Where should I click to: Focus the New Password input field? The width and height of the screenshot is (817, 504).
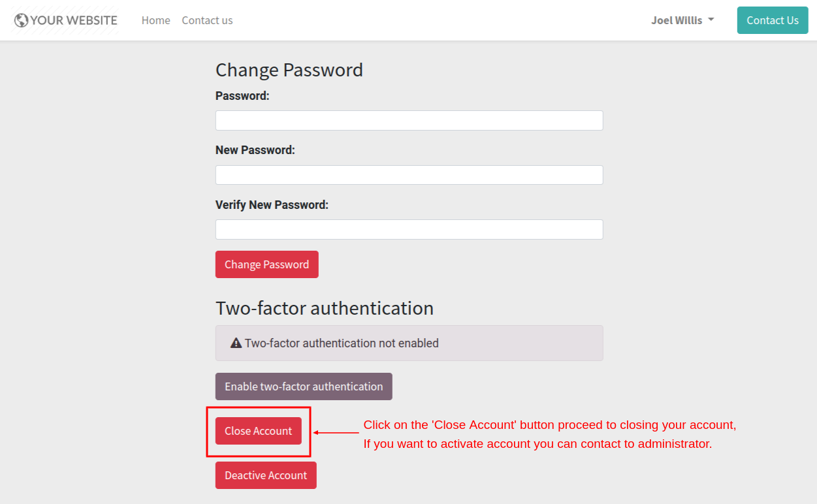coord(409,175)
